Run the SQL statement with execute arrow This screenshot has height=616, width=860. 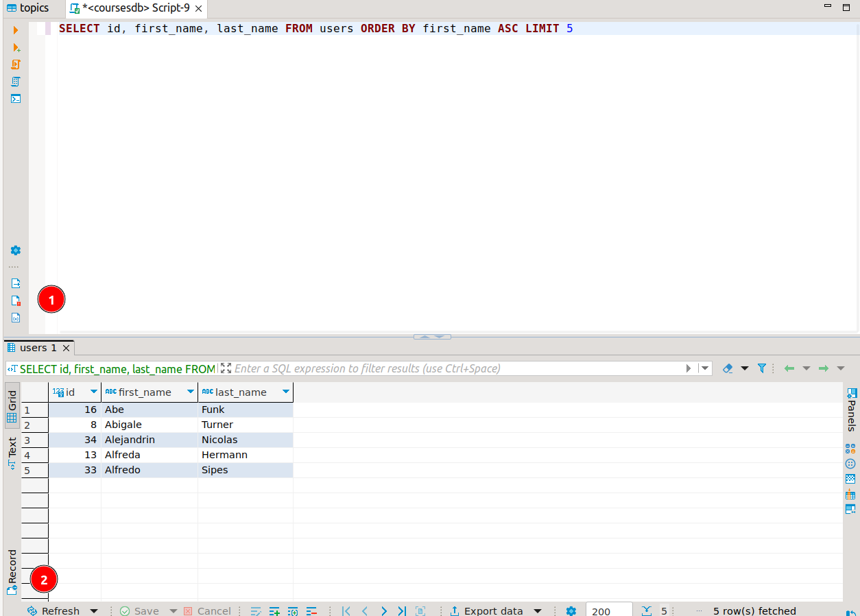(15, 30)
